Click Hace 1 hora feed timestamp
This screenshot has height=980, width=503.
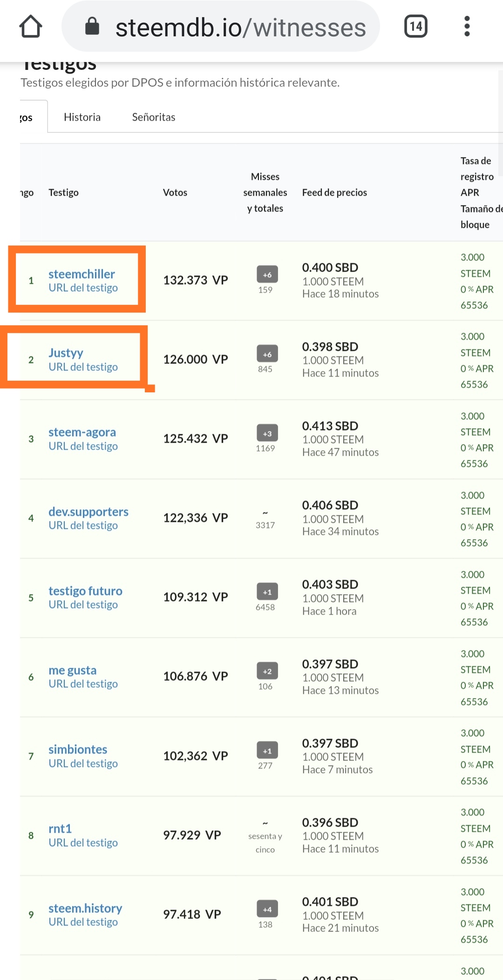329,611
